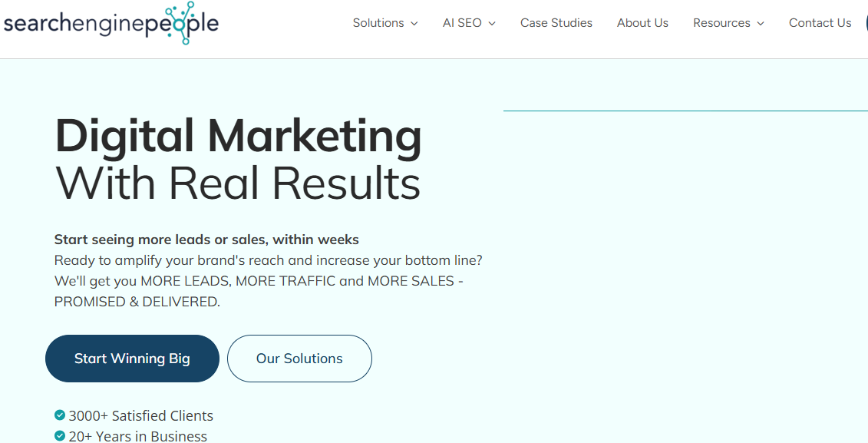Click the checkmark beside 20+ Years in Business
The height and width of the screenshot is (443, 868).
[x=59, y=435]
